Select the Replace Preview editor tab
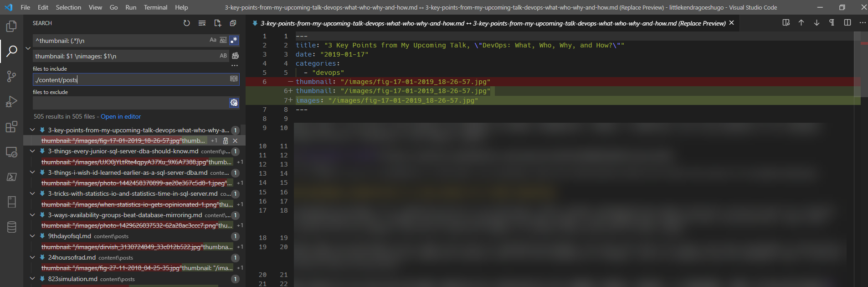The height and width of the screenshot is (287, 868). pos(493,23)
